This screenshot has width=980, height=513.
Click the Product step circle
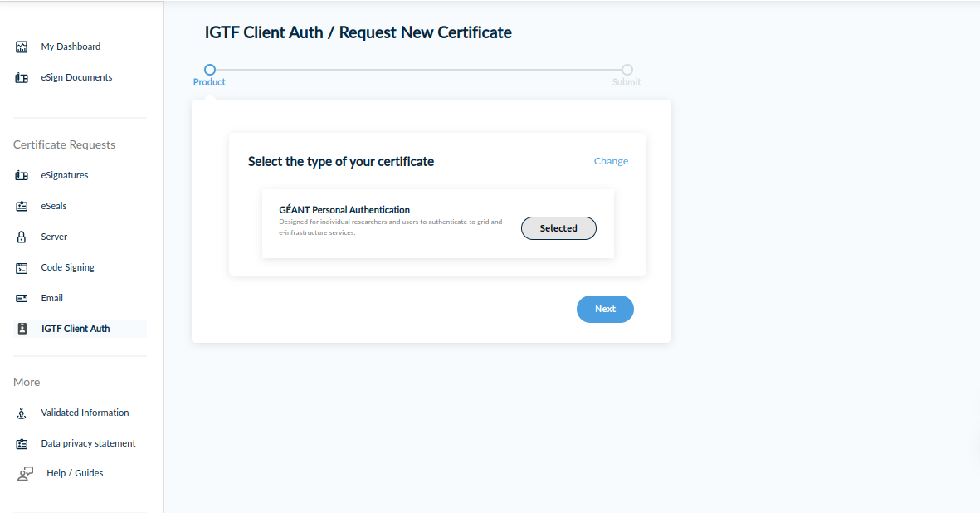(x=210, y=70)
